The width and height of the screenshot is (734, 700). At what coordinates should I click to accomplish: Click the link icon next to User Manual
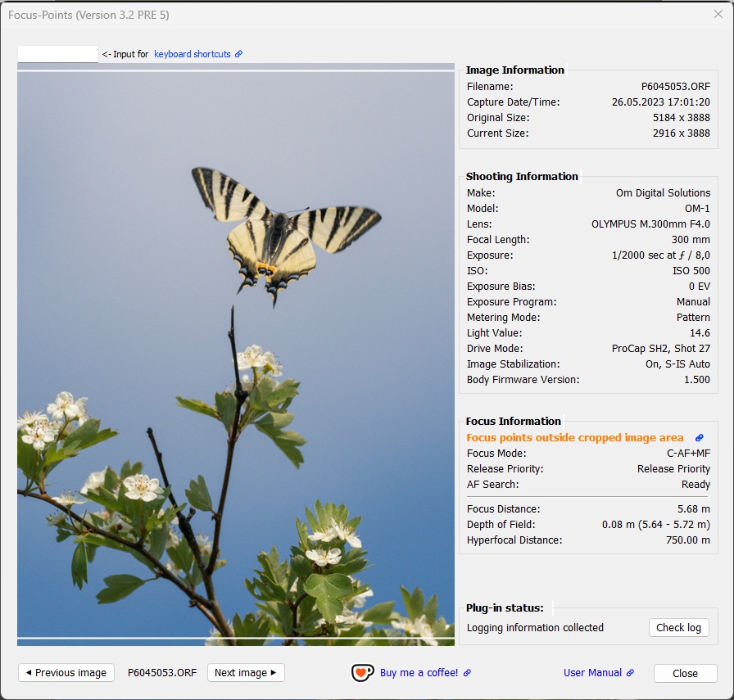click(629, 672)
